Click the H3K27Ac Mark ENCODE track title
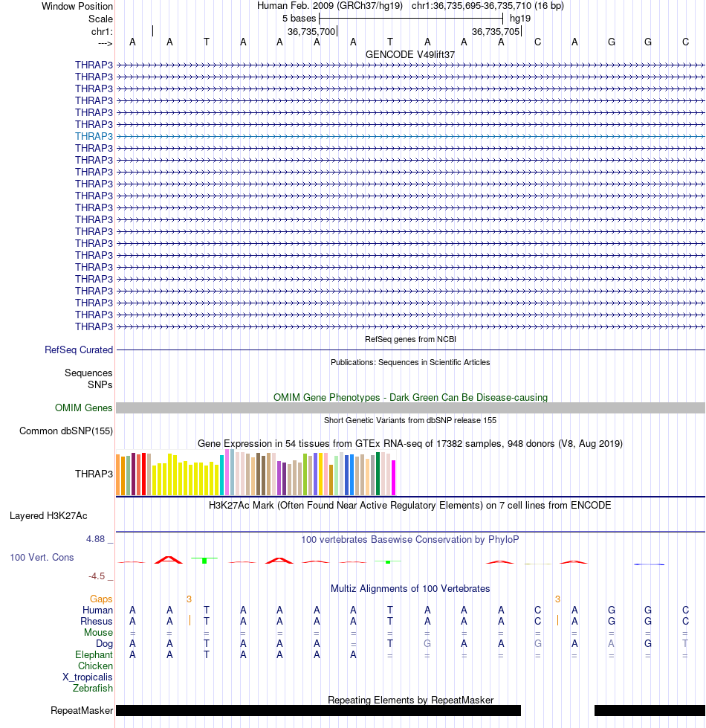 tap(410, 506)
